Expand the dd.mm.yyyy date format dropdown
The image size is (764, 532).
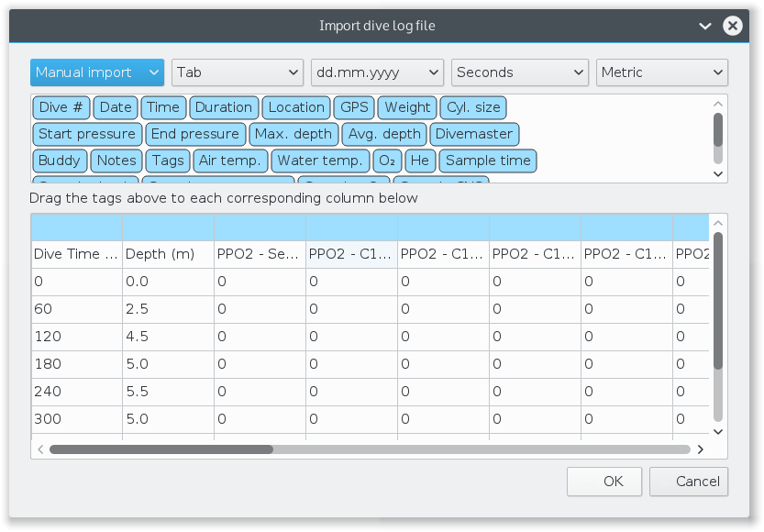(377, 72)
